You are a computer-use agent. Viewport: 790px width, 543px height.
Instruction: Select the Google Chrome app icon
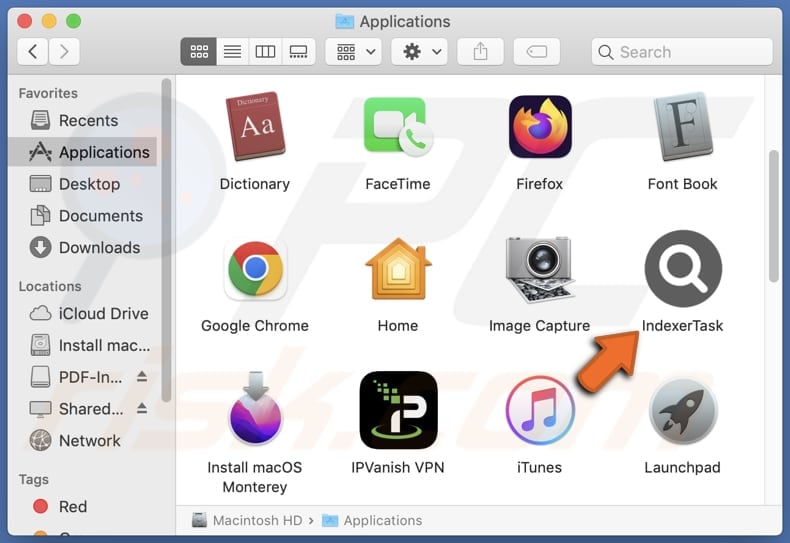[x=255, y=268]
